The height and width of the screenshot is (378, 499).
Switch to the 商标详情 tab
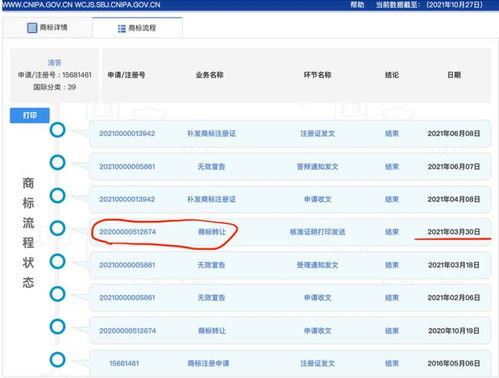point(47,27)
